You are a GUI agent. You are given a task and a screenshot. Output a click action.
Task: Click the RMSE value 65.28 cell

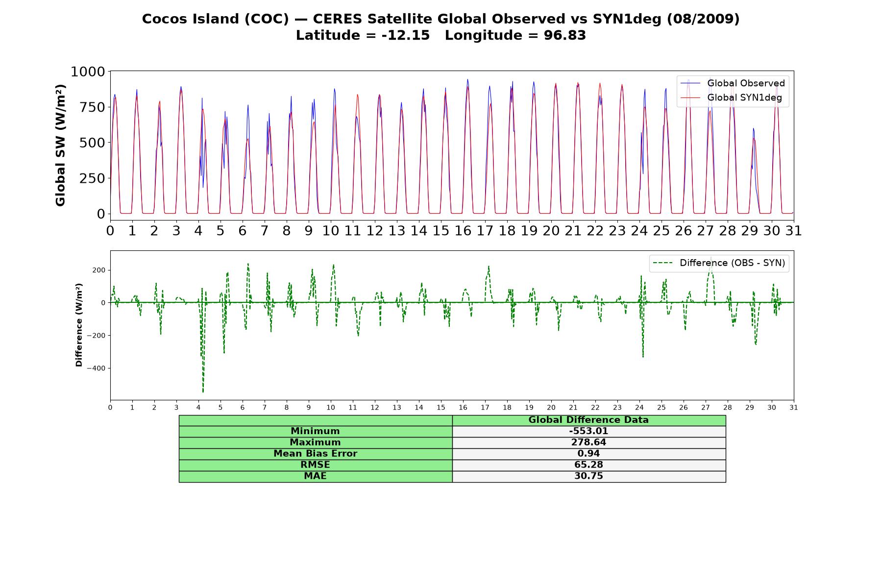588,465
